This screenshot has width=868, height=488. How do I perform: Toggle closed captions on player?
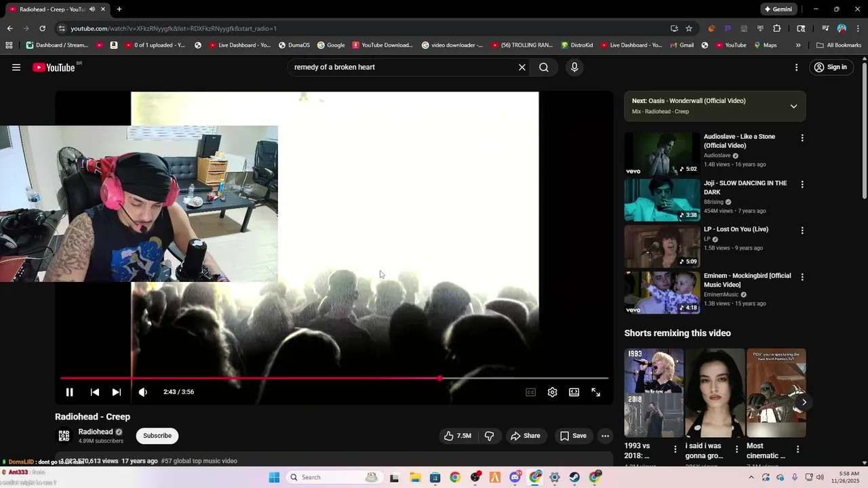click(x=531, y=392)
